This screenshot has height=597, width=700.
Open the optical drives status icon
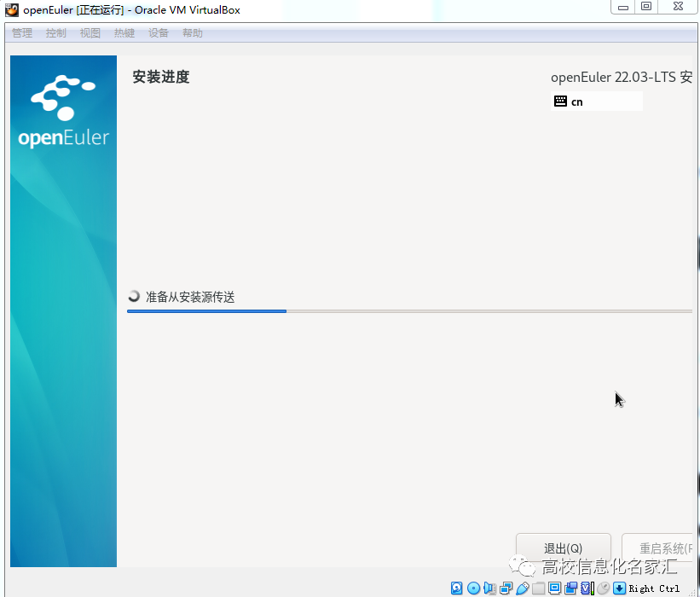(x=474, y=588)
